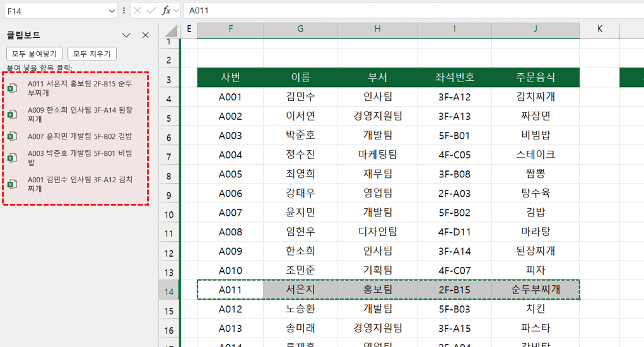Select row 14 header
This screenshot has width=644, height=347.
tap(168, 290)
